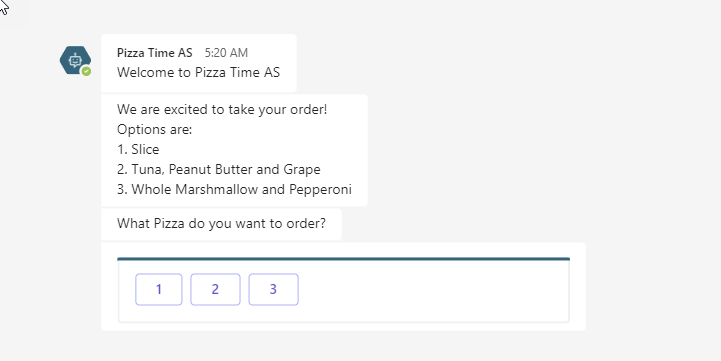This screenshot has width=721, height=361.
Task: Choose option button 1
Action: click(159, 289)
